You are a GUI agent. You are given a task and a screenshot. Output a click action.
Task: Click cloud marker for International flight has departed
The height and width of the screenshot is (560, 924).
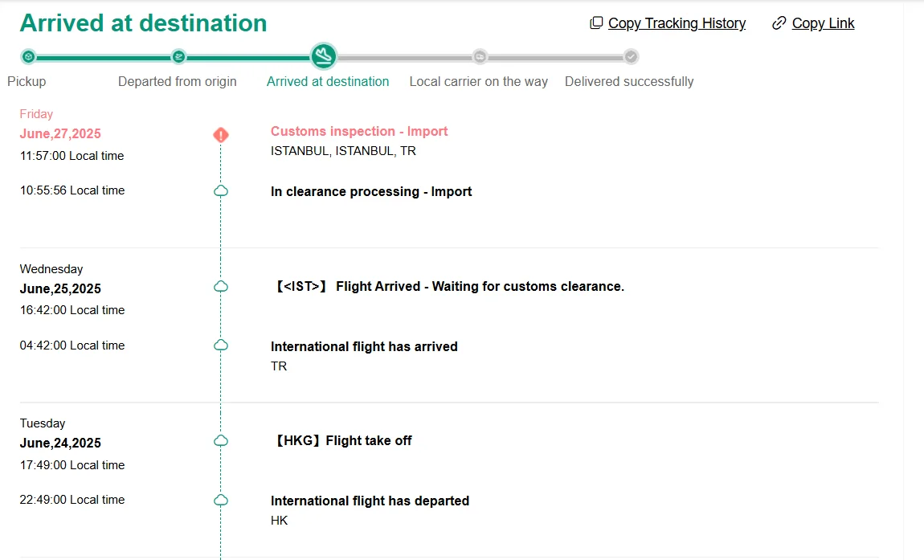point(221,501)
